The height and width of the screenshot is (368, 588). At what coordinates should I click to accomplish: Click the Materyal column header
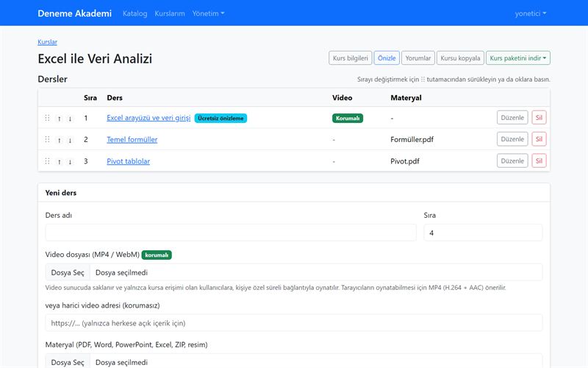click(406, 98)
